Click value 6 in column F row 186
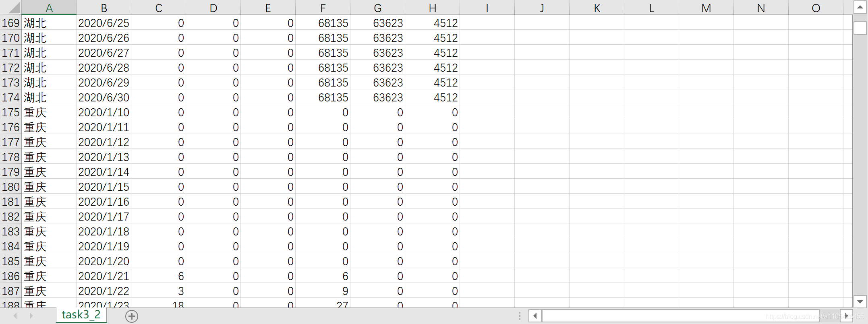Image resolution: width=868 pixels, height=324 pixels. (x=323, y=276)
